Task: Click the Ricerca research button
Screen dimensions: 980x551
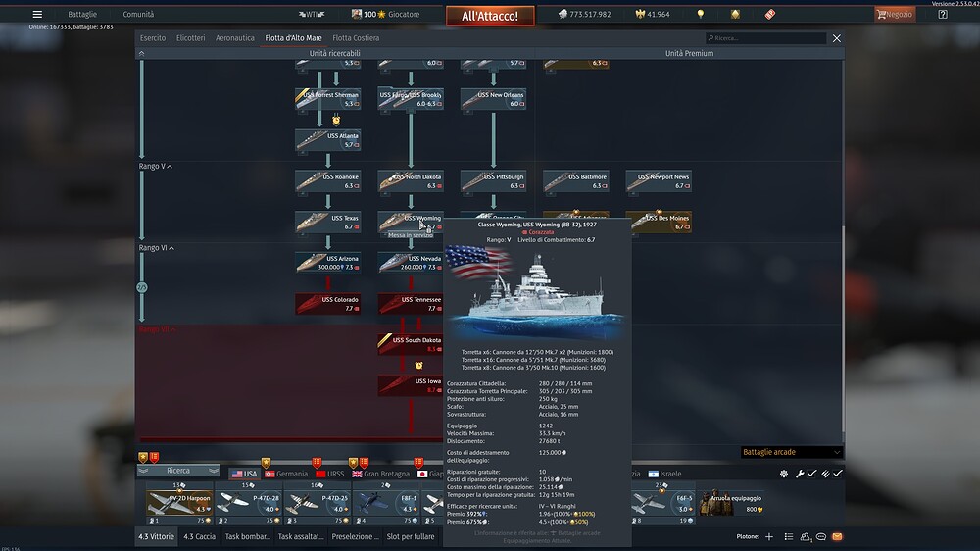Action: click(x=178, y=471)
